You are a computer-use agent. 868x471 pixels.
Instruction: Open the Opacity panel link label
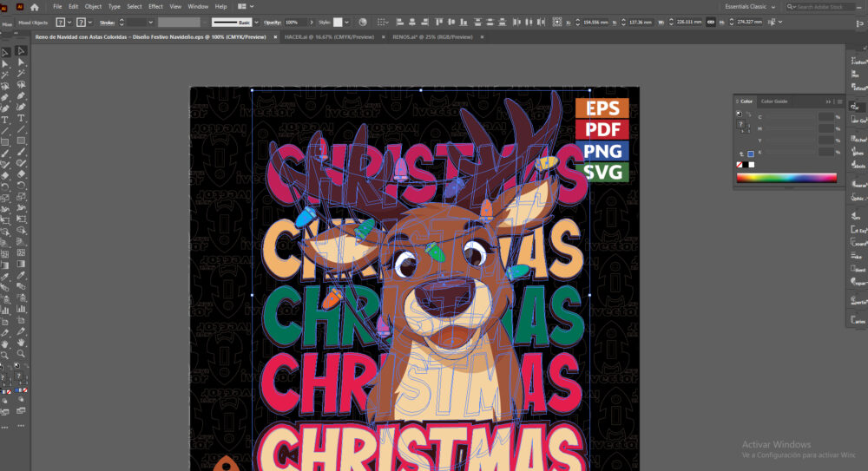pyautogui.click(x=273, y=23)
